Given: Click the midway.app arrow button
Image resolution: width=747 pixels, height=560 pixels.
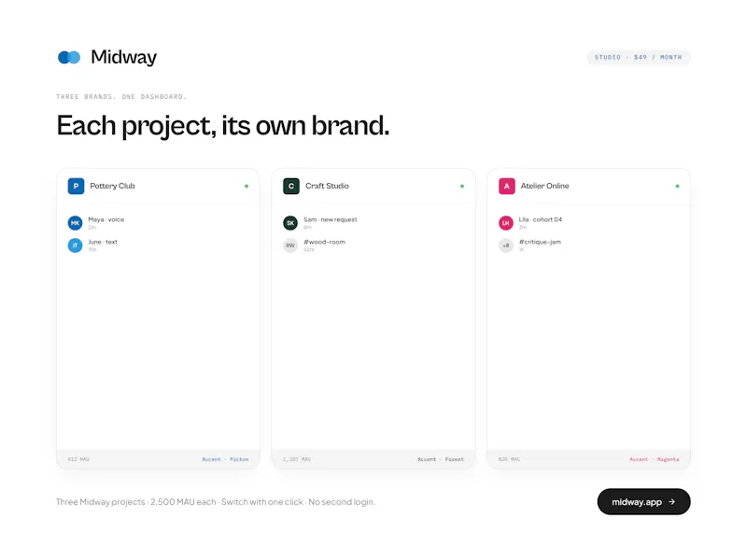Looking at the screenshot, I should (x=643, y=501).
